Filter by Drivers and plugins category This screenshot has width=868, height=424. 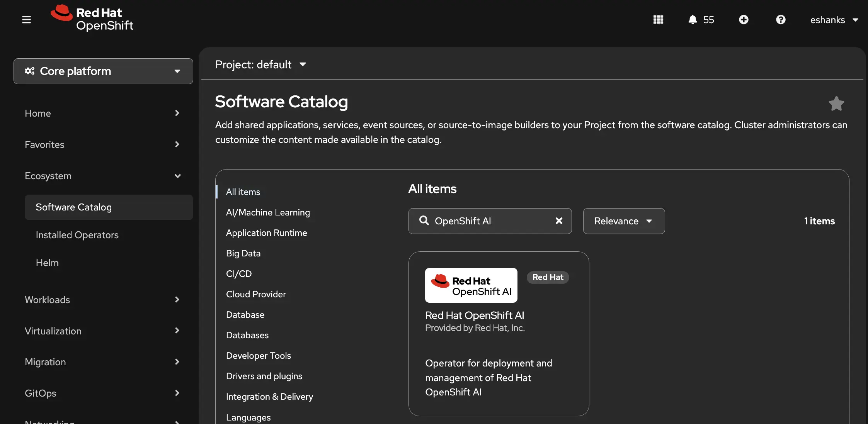point(264,376)
